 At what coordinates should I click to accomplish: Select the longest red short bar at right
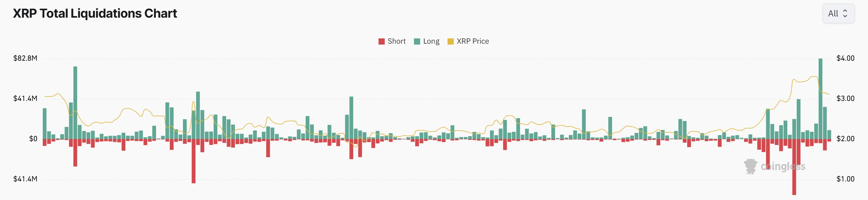click(794, 167)
